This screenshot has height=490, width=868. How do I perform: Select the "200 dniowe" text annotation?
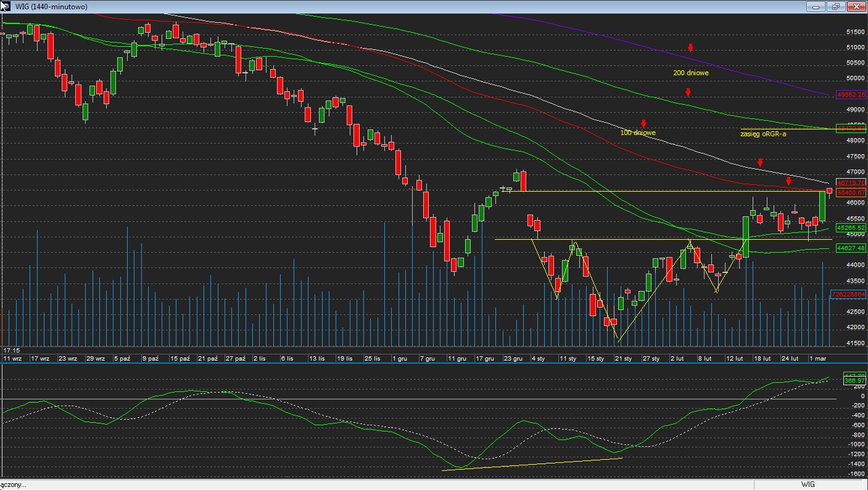coord(690,73)
